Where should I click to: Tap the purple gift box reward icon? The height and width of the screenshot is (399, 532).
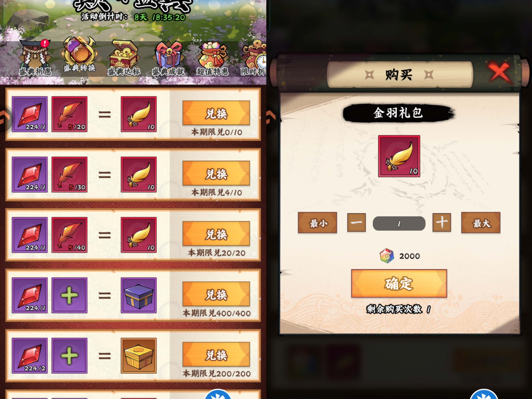tap(139, 295)
